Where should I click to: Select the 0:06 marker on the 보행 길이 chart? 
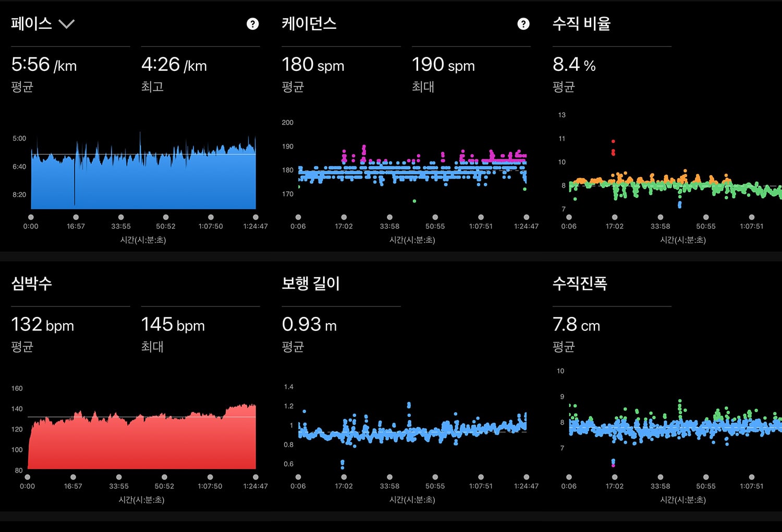[x=298, y=477]
